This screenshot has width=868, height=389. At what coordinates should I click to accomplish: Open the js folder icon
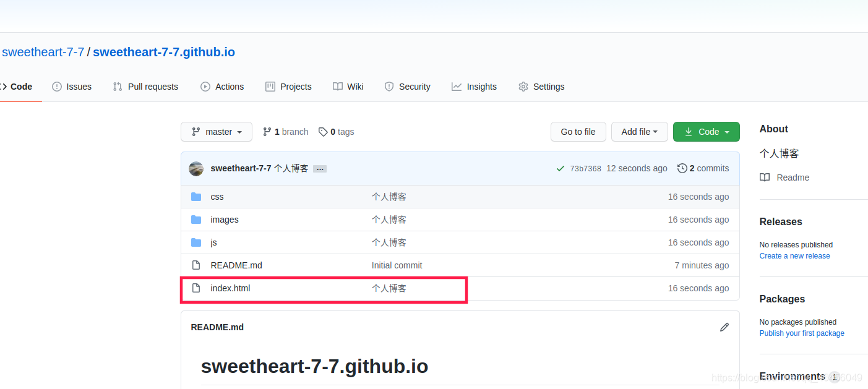click(196, 242)
